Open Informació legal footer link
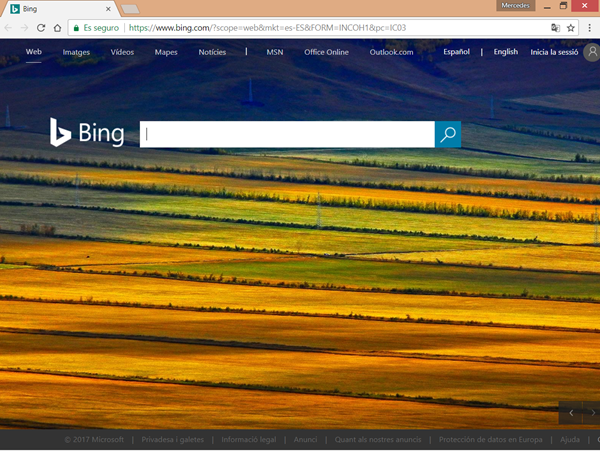The height and width of the screenshot is (451, 600). (249, 440)
